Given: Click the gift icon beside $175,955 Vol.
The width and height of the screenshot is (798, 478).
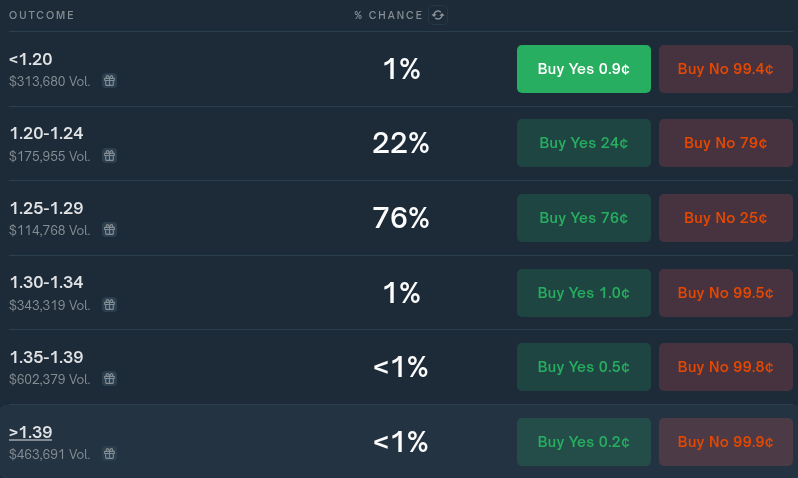Looking at the screenshot, I should point(109,155).
